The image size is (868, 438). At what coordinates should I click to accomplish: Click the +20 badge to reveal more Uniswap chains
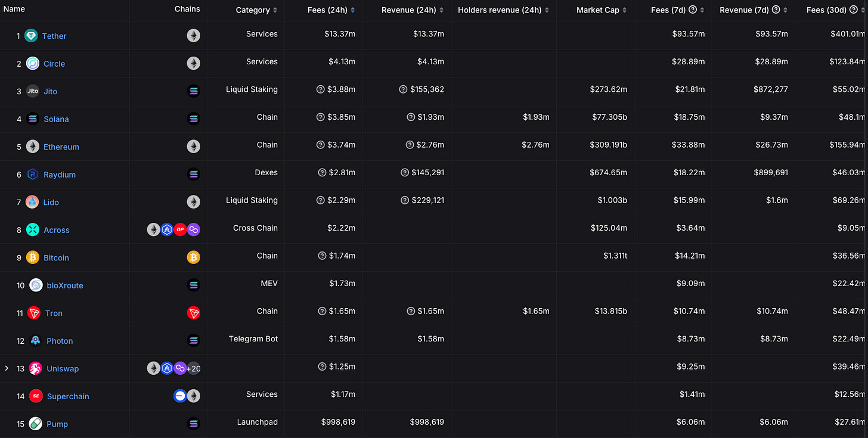[x=194, y=368]
